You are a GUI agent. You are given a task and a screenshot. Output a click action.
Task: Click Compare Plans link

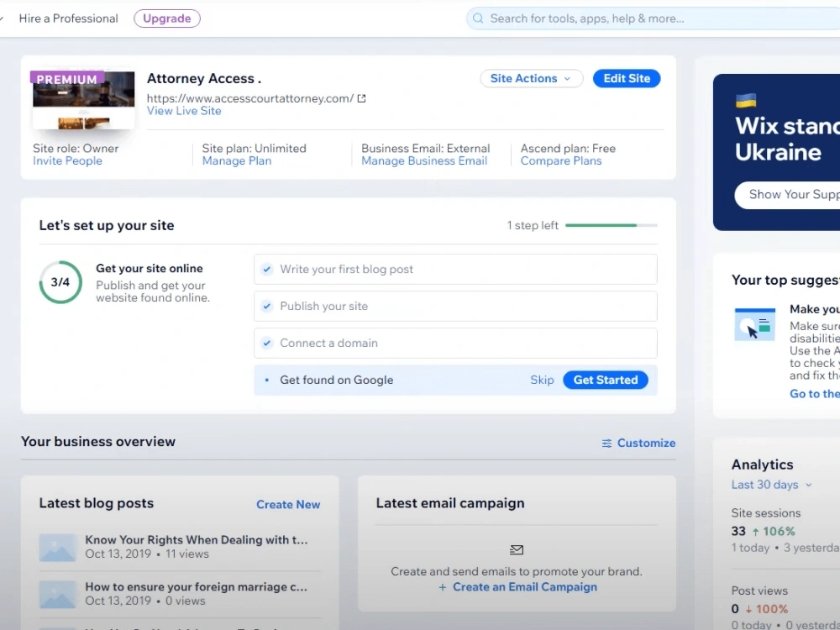(561, 160)
